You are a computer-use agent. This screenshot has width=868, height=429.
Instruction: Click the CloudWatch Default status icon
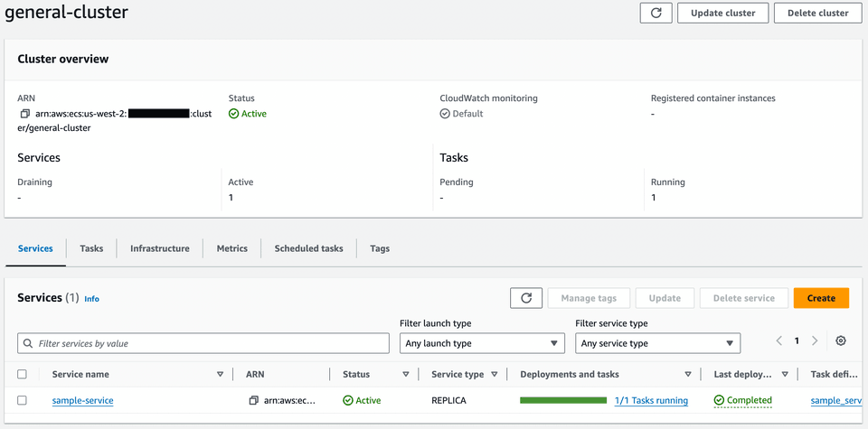pyautogui.click(x=445, y=114)
